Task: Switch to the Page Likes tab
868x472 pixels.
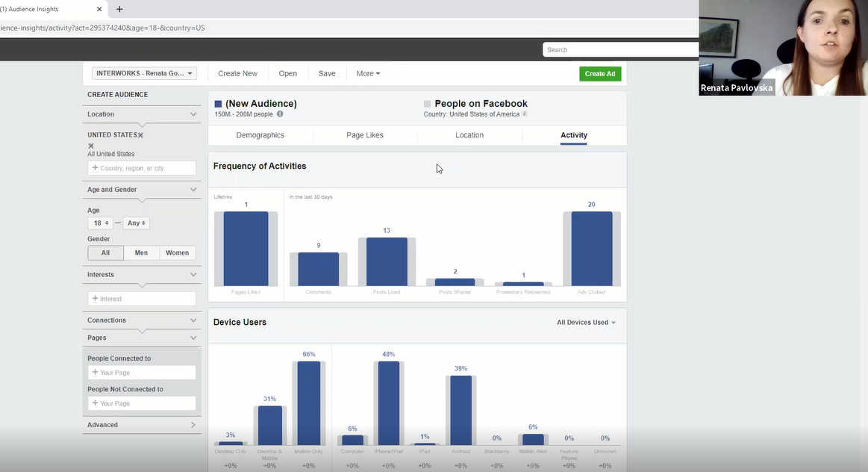Action: [x=365, y=135]
